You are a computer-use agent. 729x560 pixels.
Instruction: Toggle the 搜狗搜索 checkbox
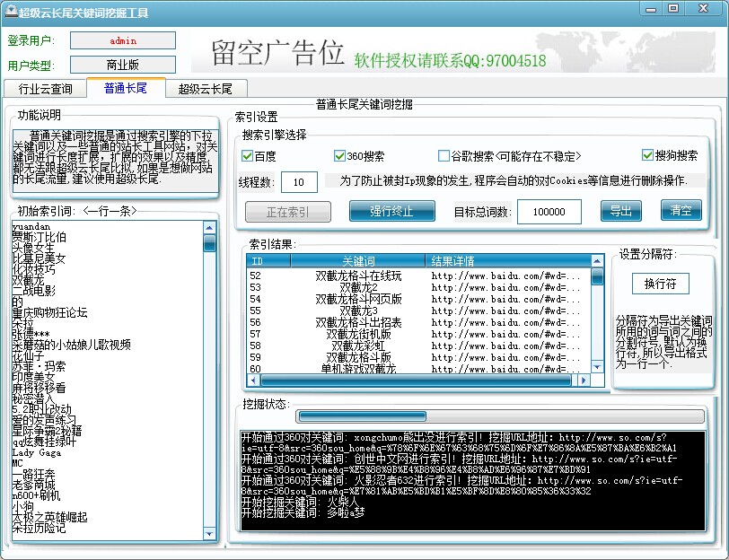647,154
